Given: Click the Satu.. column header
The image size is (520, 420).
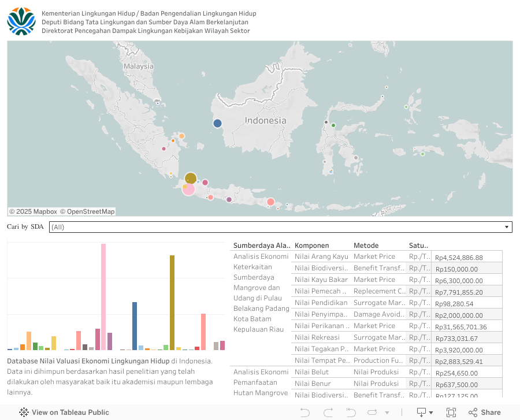Looking at the screenshot, I should tap(418, 246).
